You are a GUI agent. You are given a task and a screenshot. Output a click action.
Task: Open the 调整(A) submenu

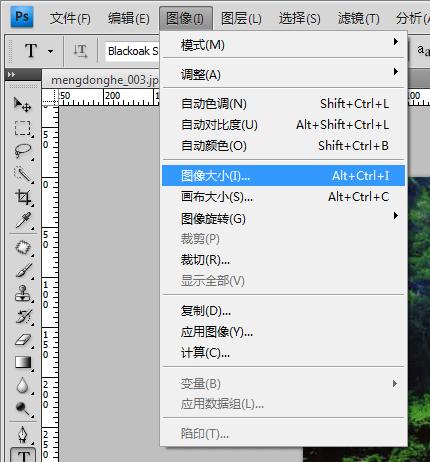coord(283,74)
